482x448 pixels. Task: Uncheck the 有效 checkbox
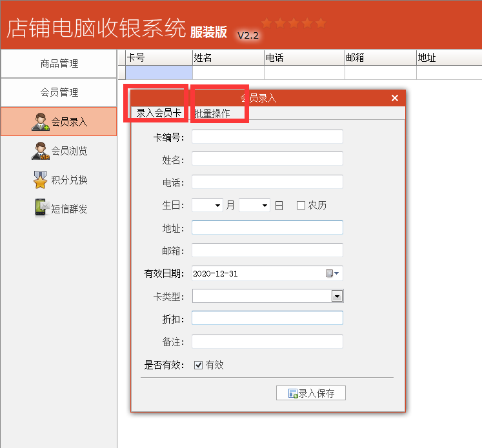point(198,365)
